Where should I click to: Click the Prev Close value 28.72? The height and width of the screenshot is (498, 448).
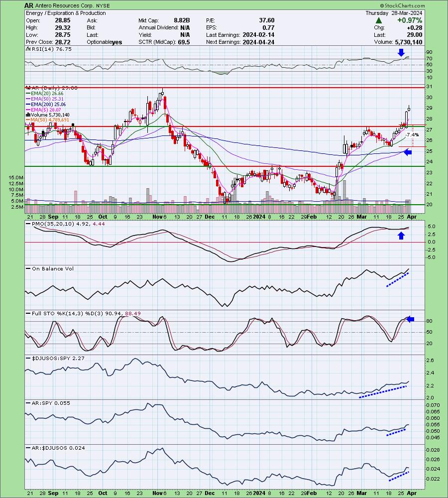tap(63, 42)
